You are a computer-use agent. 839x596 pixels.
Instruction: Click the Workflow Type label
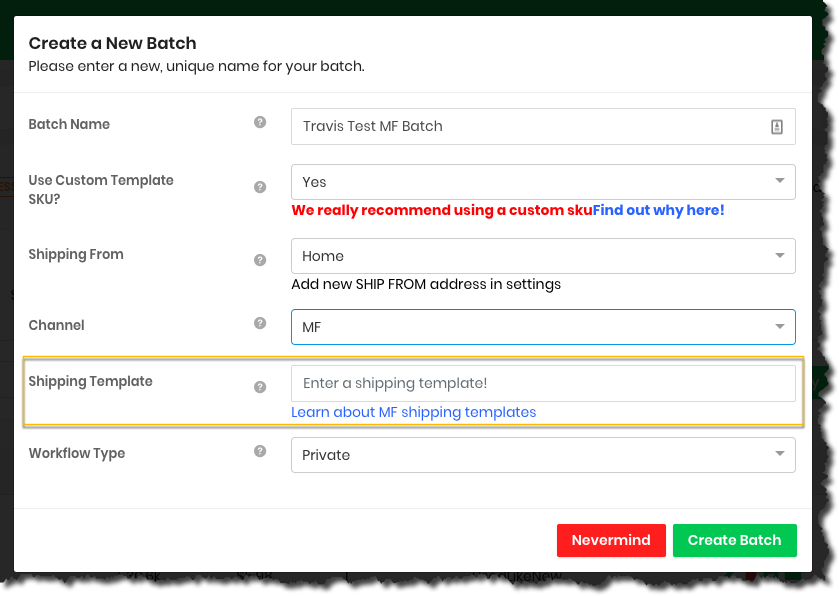[77, 453]
